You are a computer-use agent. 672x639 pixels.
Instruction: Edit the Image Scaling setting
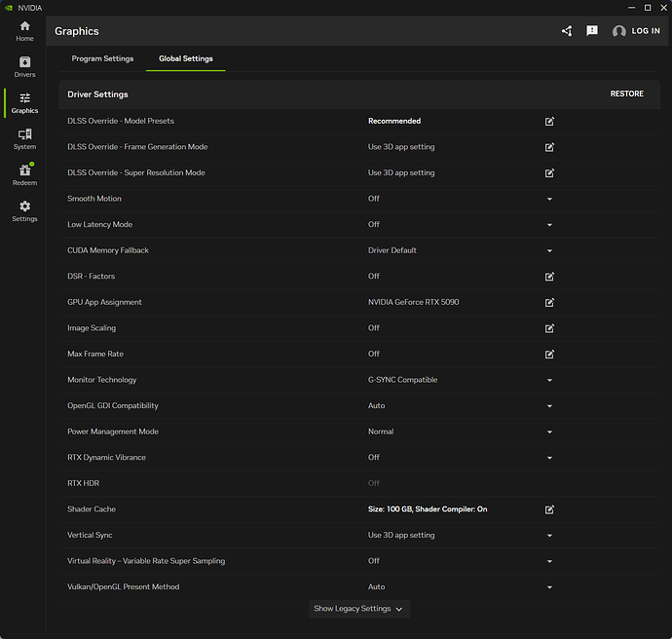[549, 328]
